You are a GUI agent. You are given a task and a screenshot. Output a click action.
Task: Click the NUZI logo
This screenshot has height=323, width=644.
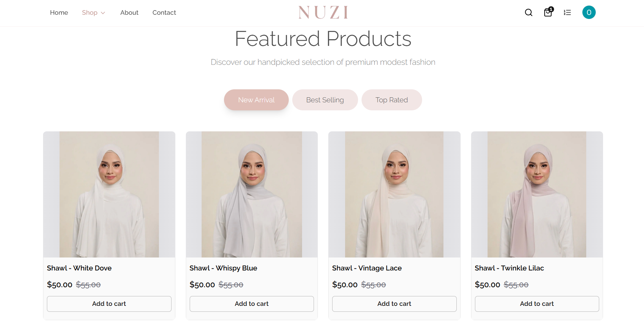(x=322, y=12)
